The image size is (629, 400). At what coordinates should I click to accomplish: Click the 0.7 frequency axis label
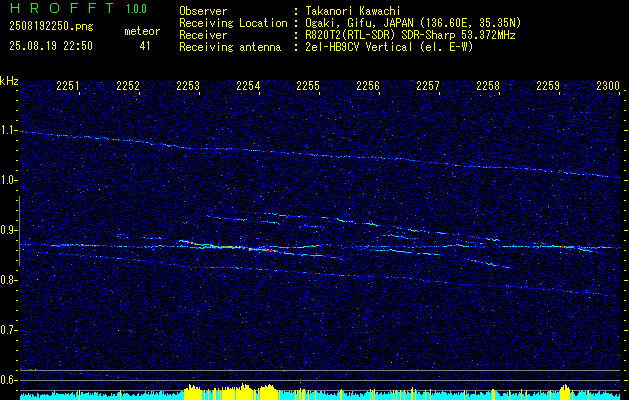[x=8, y=330]
